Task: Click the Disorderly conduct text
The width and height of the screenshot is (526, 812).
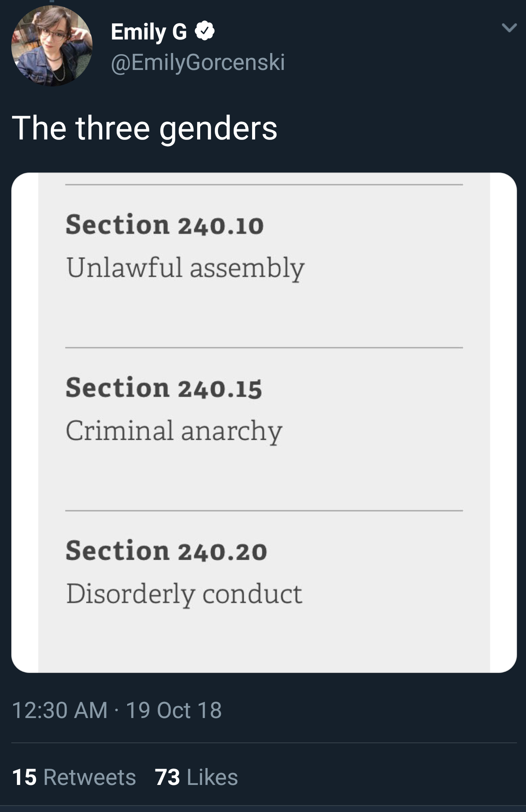Action: click(x=184, y=594)
